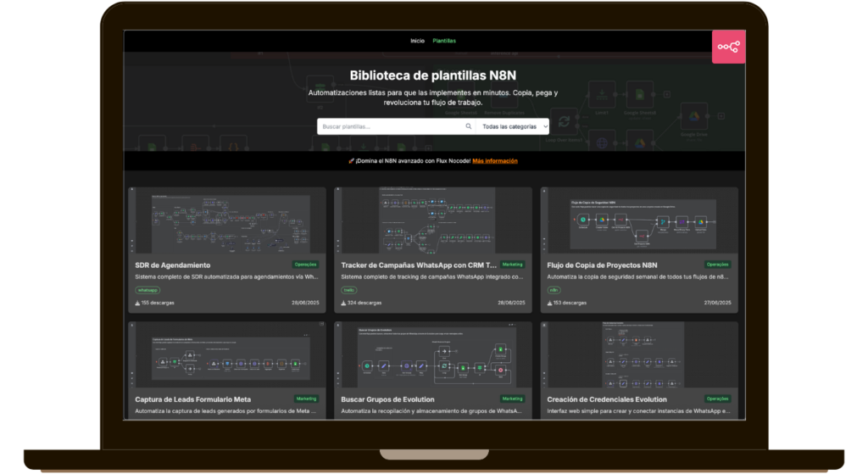Click the pink n8n logo icon
The height and width of the screenshot is (474, 868).
pos(728,47)
